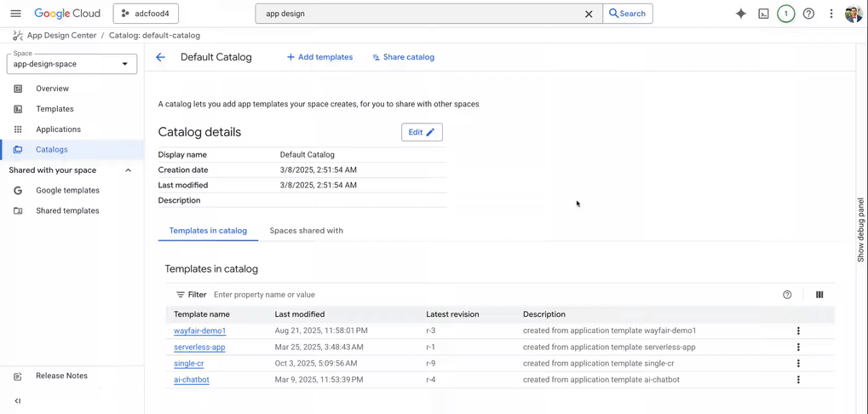Open the adcfood4 project picker

coord(146,14)
